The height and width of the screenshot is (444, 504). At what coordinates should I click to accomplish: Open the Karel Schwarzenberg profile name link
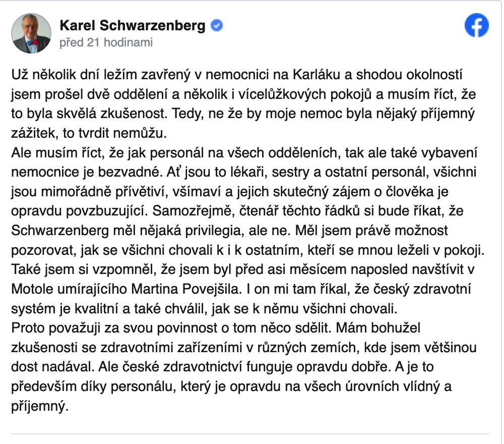pos(132,26)
